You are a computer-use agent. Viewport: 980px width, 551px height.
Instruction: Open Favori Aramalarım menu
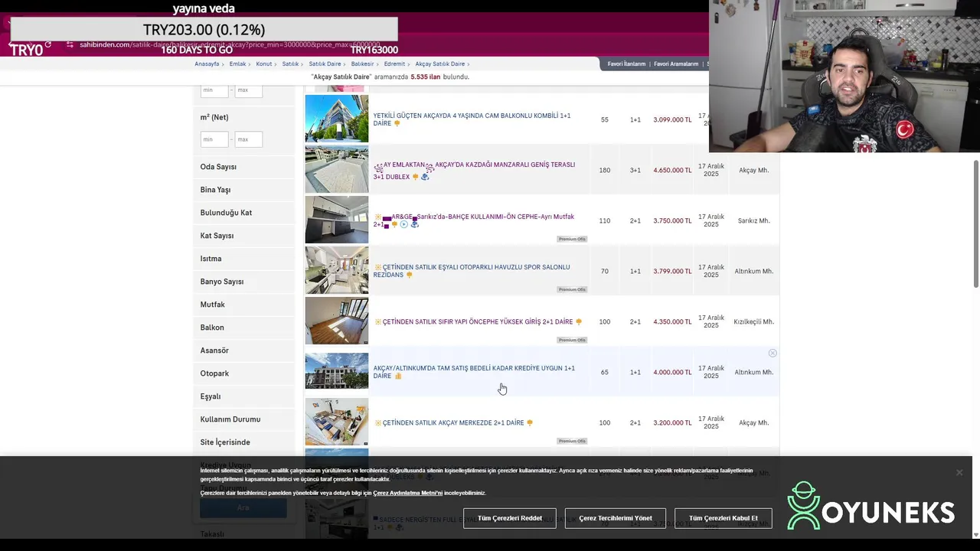pyautogui.click(x=675, y=64)
